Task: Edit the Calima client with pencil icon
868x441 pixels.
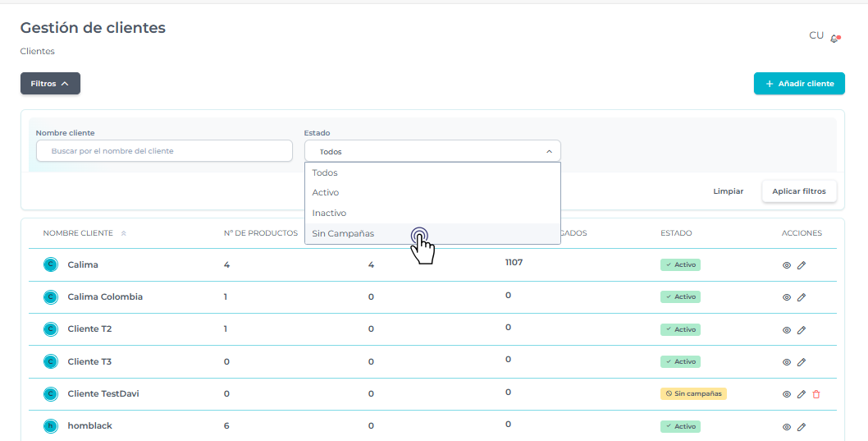Action: (x=802, y=265)
